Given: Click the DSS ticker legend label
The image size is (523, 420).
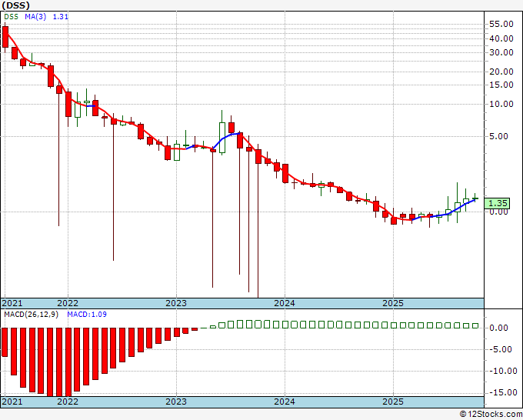Looking at the screenshot, I should tap(12, 17).
